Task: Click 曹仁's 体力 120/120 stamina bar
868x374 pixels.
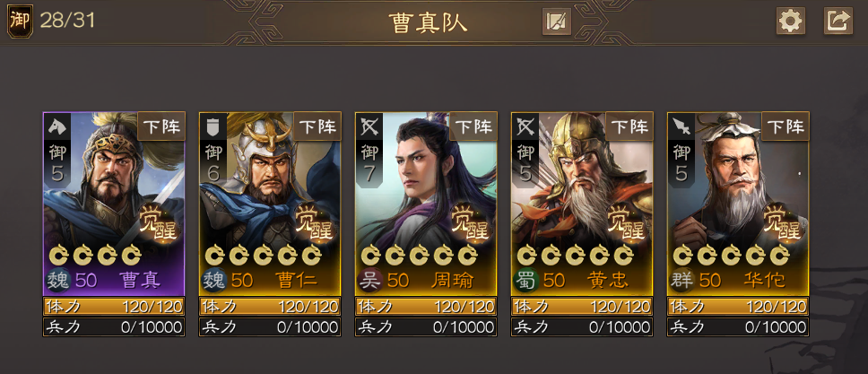Action: (x=270, y=307)
